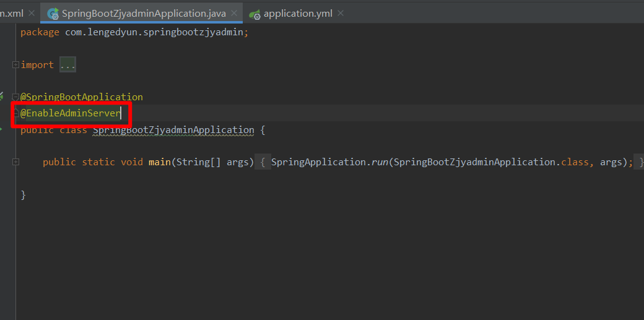Click the closing brace of the class
Screen dimensions: 644x320
(24, 195)
